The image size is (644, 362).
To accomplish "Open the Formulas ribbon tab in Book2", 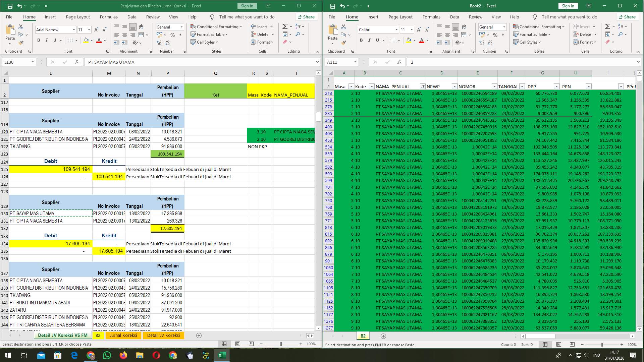I will tap(431, 17).
